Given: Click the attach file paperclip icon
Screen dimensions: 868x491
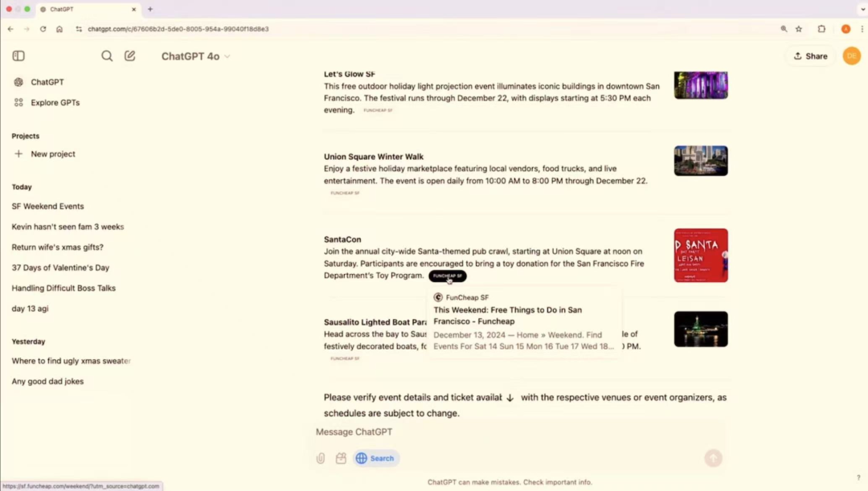Looking at the screenshot, I should tap(321, 458).
